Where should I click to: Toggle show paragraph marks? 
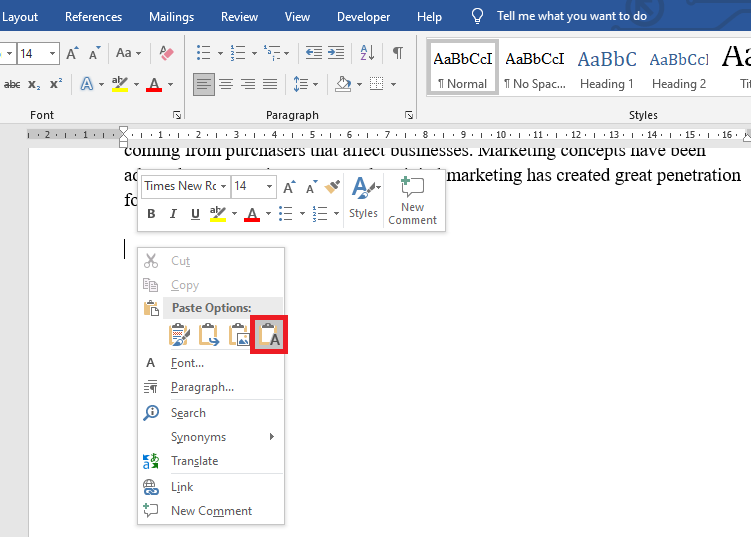[398, 53]
